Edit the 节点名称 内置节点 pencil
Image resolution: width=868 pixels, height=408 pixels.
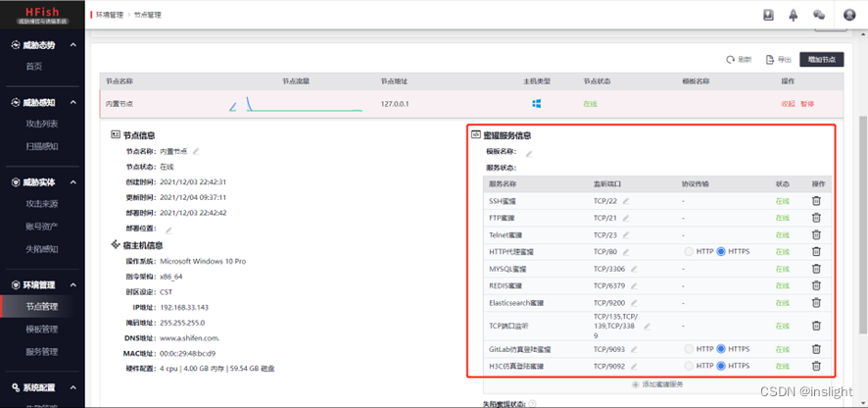tap(195, 151)
